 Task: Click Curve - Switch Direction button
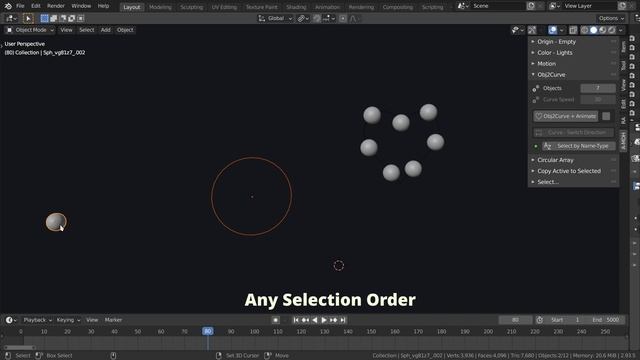tap(573, 133)
